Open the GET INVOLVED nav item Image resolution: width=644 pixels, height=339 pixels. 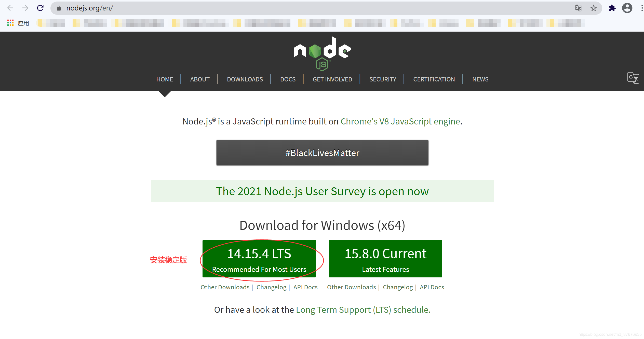tap(332, 79)
